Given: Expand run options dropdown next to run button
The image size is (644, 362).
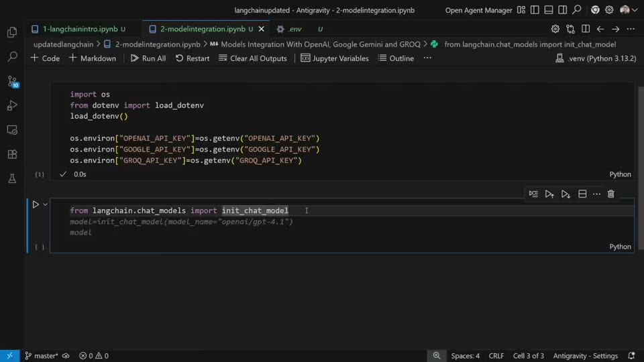Looking at the screenshot, I should pyautogui.click(x=46, y=204).
